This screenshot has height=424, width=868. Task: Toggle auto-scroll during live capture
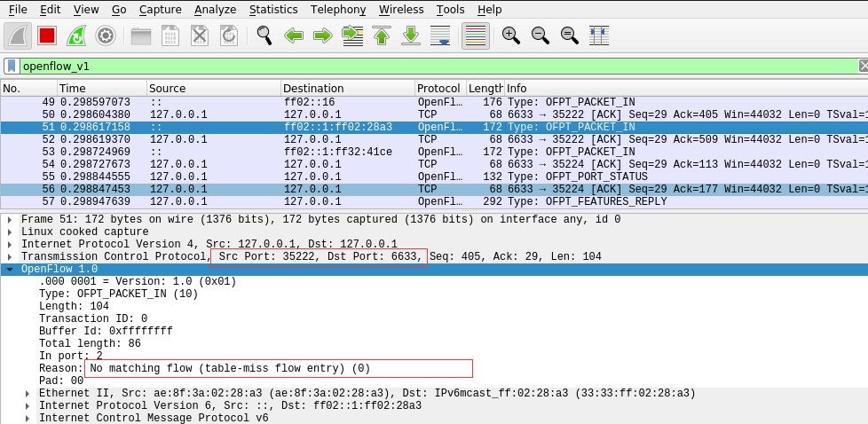point(440,36)
